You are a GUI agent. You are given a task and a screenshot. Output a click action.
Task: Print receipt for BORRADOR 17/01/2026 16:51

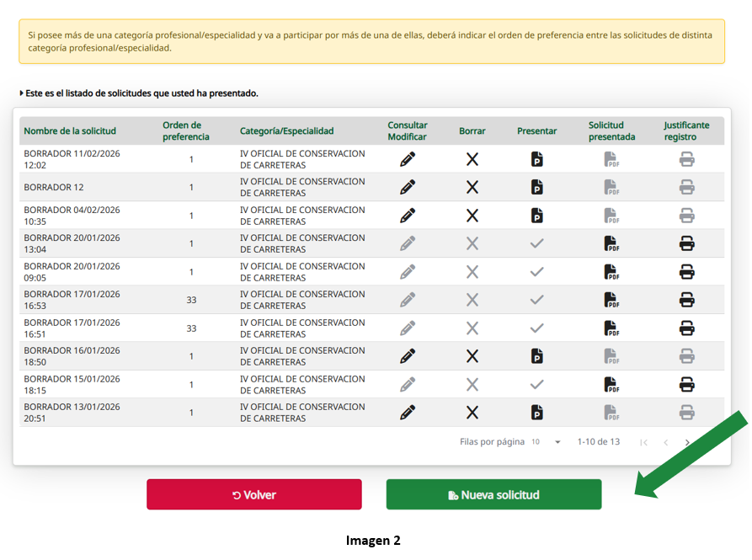point(687,328)
